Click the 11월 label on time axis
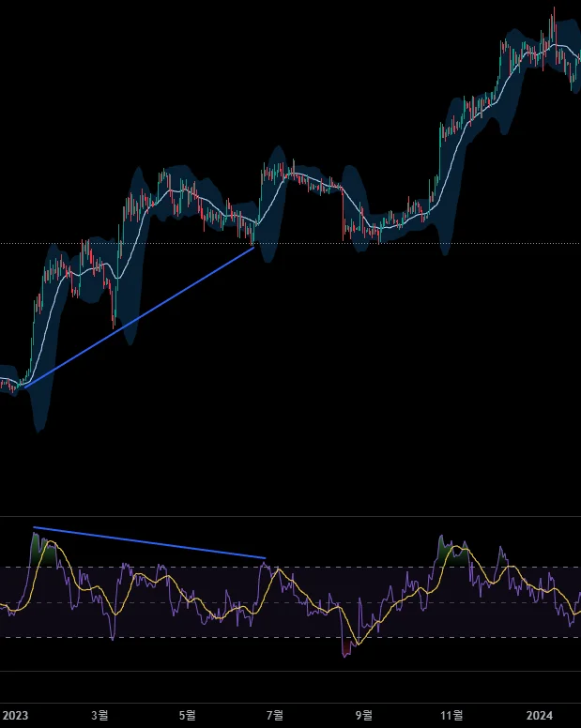The image size is (581, 728). (451, 716)
